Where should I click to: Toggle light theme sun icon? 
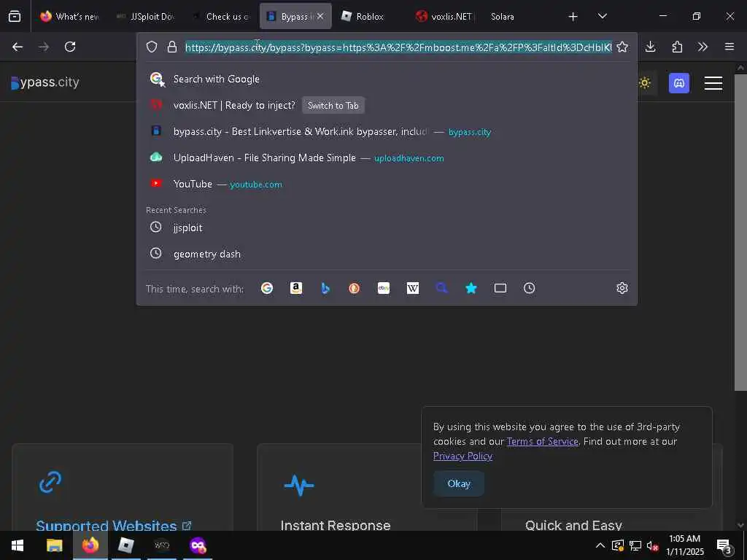(645, 83)
